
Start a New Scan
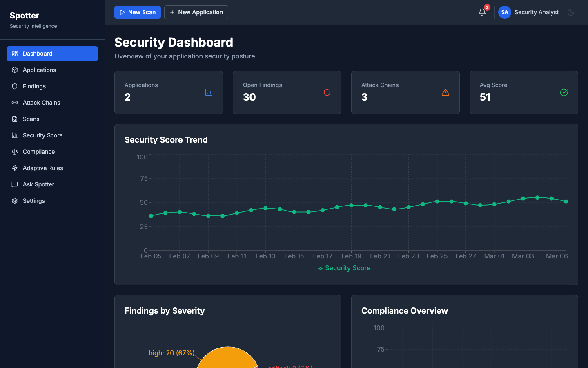tap(137, 12)
